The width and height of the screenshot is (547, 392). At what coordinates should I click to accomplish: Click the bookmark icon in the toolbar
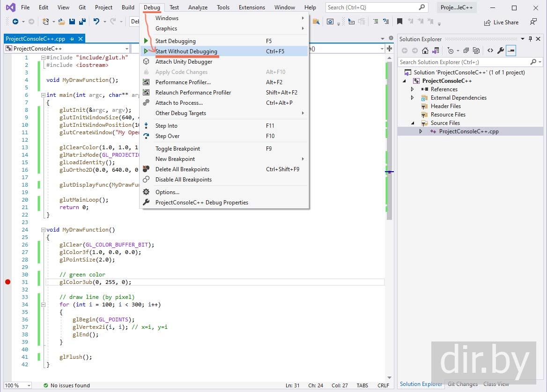[399, 22]
